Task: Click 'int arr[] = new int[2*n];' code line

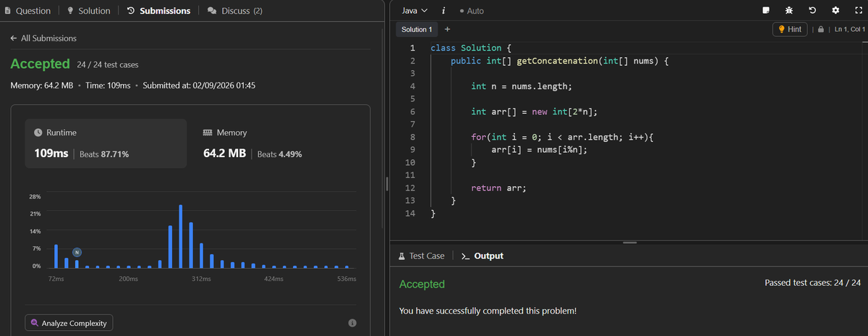Action: [x=533, y=112]
